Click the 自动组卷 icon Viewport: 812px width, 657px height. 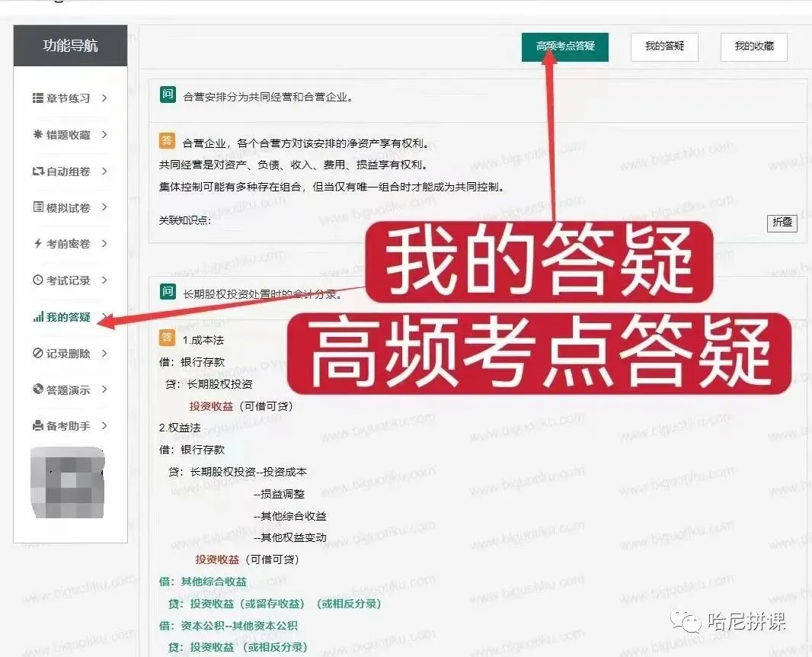click(x=38, y=171)
